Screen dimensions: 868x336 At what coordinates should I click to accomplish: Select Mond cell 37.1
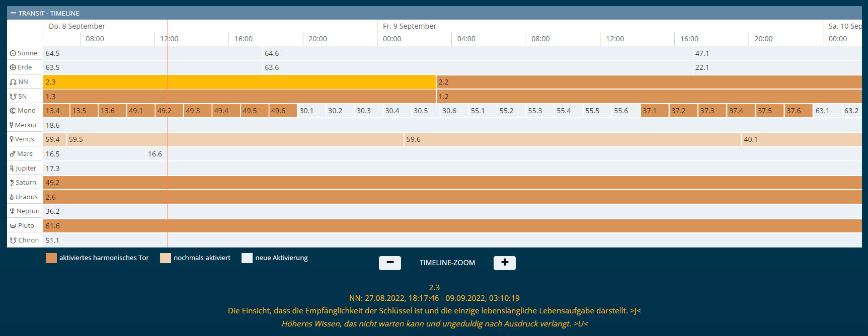(654, 111)
